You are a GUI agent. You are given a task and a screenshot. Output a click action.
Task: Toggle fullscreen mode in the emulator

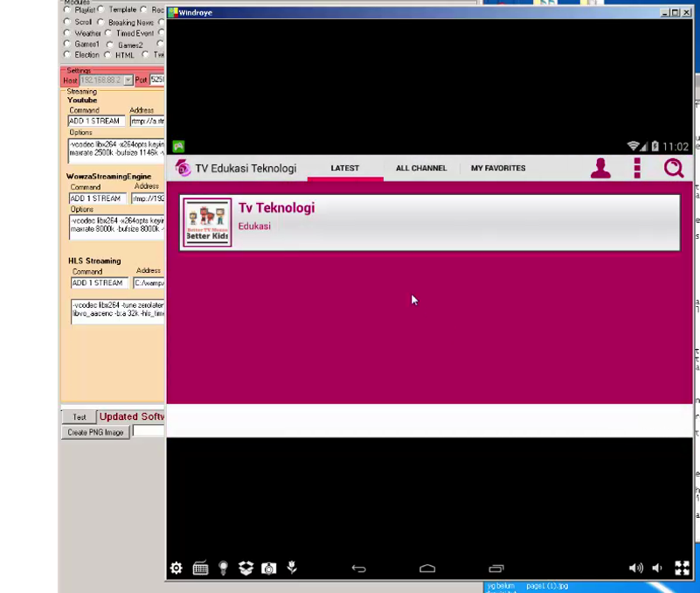click(682, 569)
